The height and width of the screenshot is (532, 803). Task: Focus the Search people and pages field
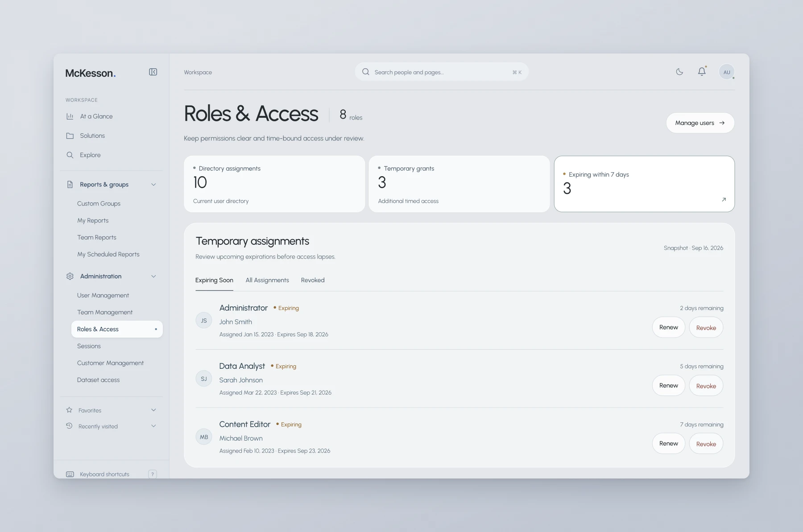pyautogui.click(x=442, y=72)
